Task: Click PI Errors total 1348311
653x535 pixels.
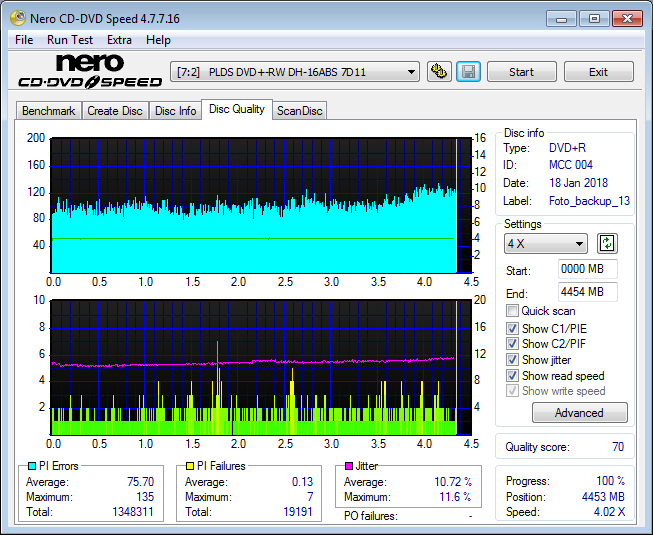Action: point(133,512)
